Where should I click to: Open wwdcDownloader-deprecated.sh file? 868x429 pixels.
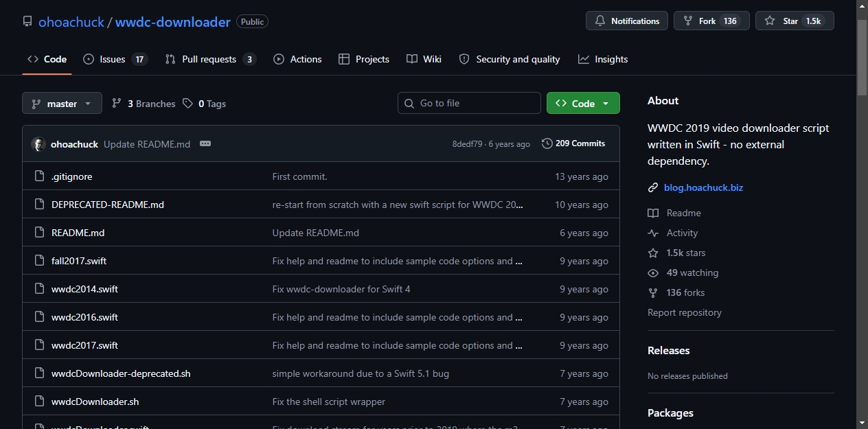pyautogui.click(x=121, y=373)
